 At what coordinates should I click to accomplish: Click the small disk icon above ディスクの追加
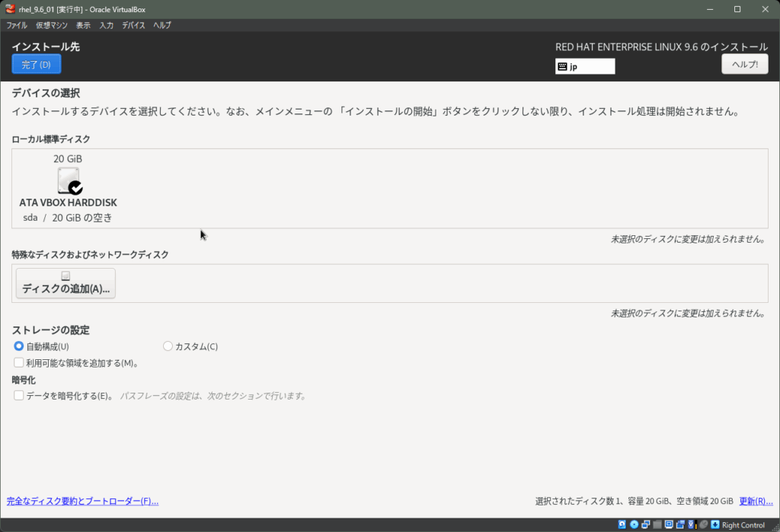(x=66, y=276)
